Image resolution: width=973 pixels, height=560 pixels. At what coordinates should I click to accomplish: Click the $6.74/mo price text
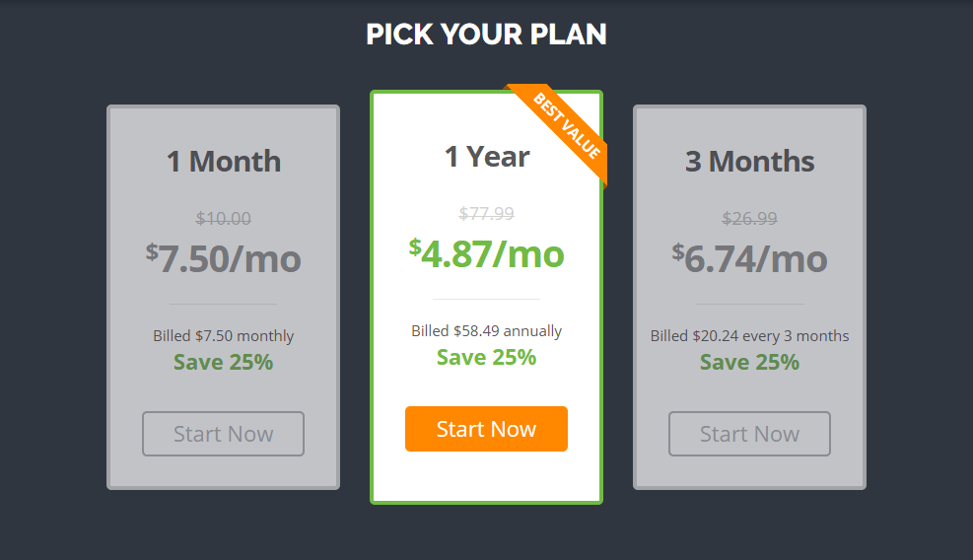point(749,258)
